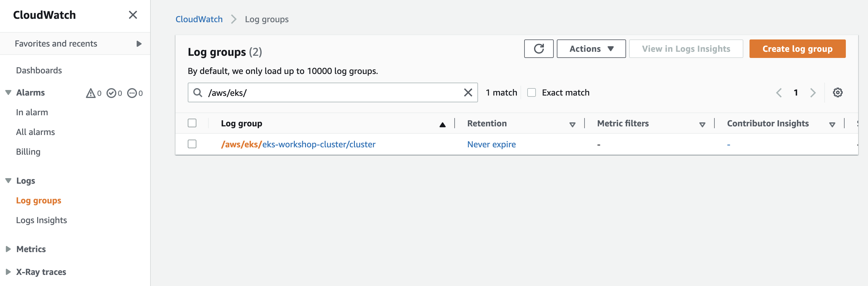Open Dashboards from the sidebar
Screen dimensions: 868x286
[x=39, y=70]
